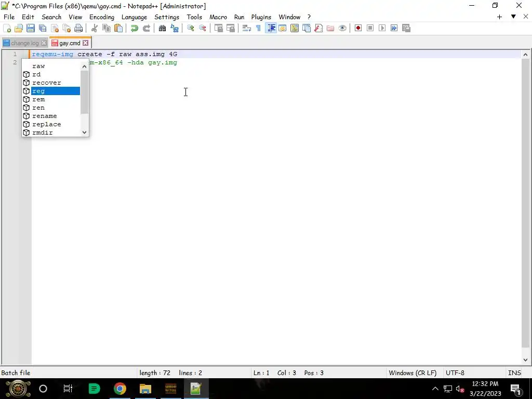Image resolution: width=532 pixels, height=399 pixels.
Task: Toggle show all characters pilcrow icon
Action: point(259,28)
